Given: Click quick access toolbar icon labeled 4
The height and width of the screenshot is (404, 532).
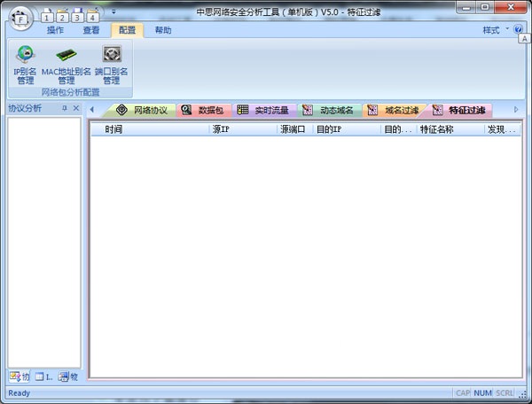Looking at the screenshot, I should (92, 16).
